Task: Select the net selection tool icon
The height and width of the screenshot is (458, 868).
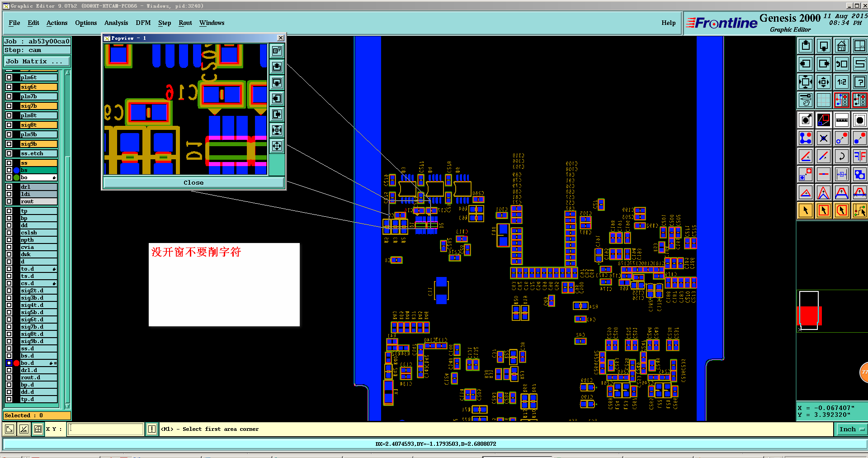Action: coord(860,210)
